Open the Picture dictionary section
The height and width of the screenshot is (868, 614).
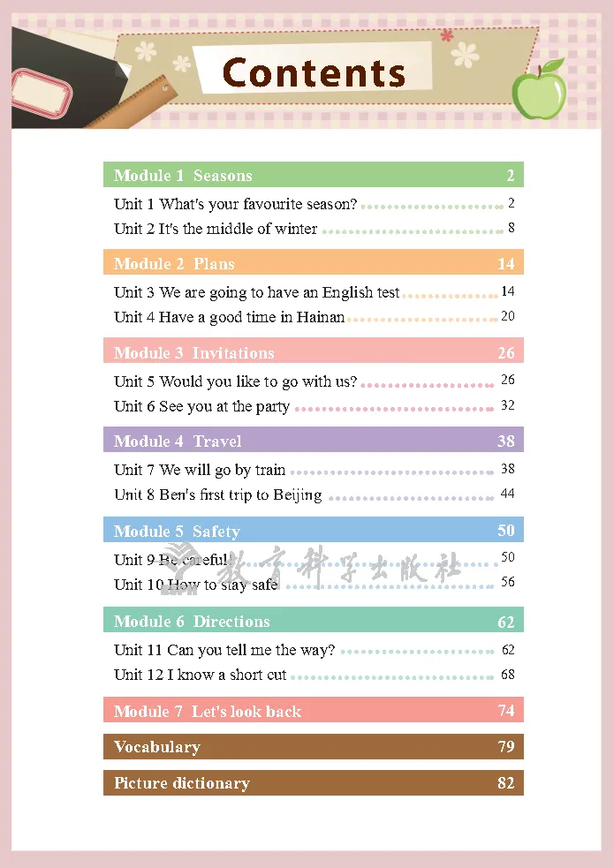[x=313, y=783]
